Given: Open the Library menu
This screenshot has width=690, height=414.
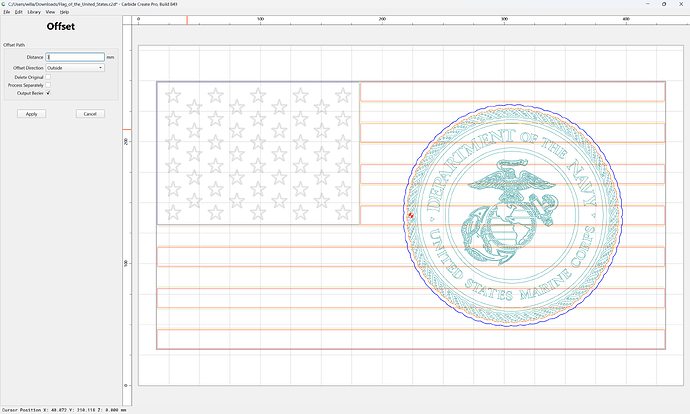Looking at the screenshot, I should pyautogui.click(x=34, y=12).
